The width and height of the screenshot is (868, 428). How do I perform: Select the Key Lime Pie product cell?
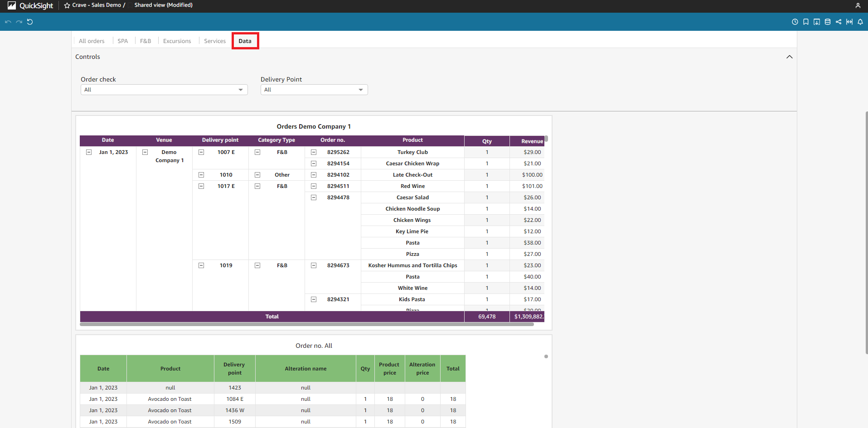(x=412, y=231)
